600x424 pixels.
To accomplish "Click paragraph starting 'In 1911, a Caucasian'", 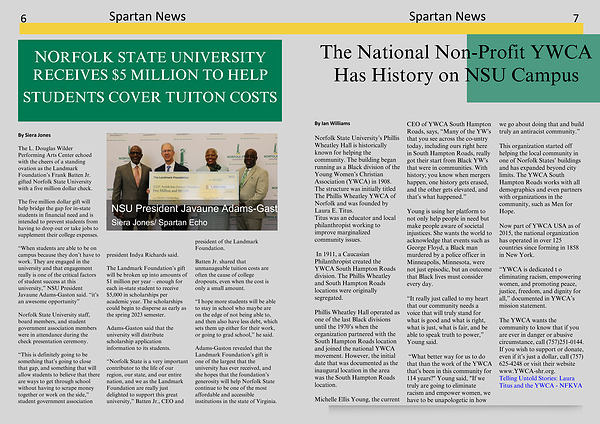I will click(x=355, y=276).
